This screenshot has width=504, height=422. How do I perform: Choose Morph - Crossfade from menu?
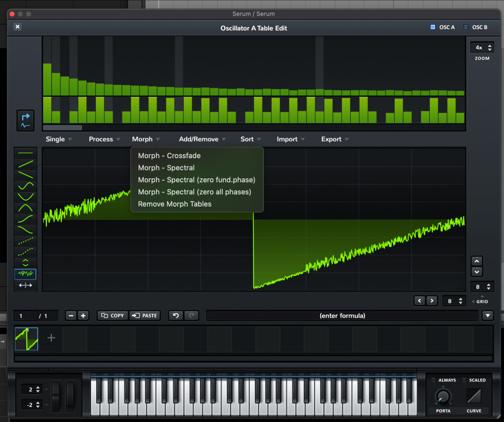169,156
